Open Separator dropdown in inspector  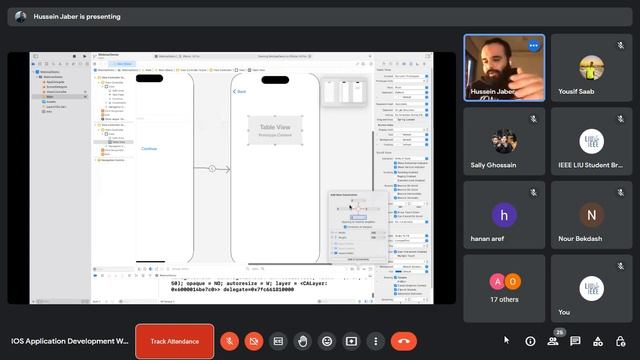pos(411,92)
